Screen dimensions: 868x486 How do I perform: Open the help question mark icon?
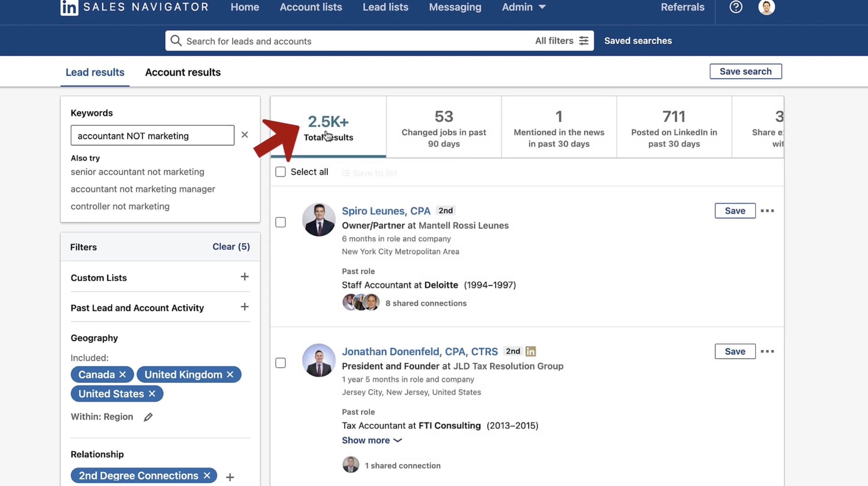(x=736, y=7)
